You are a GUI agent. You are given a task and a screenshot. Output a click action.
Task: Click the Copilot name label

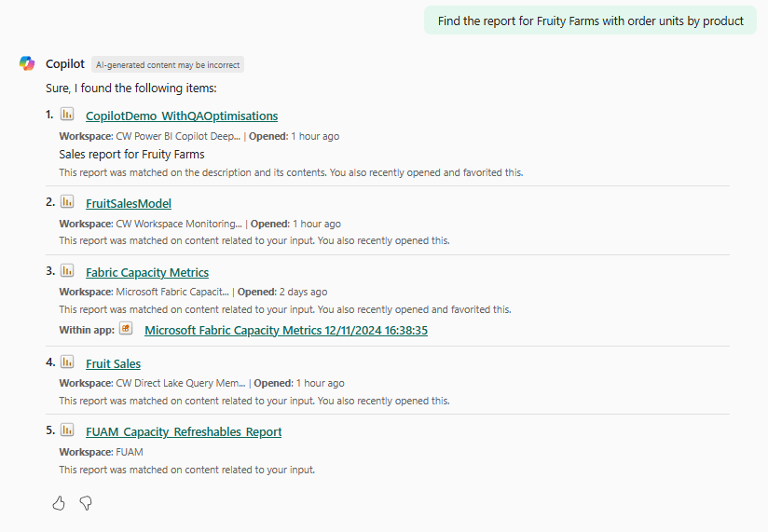65,63
